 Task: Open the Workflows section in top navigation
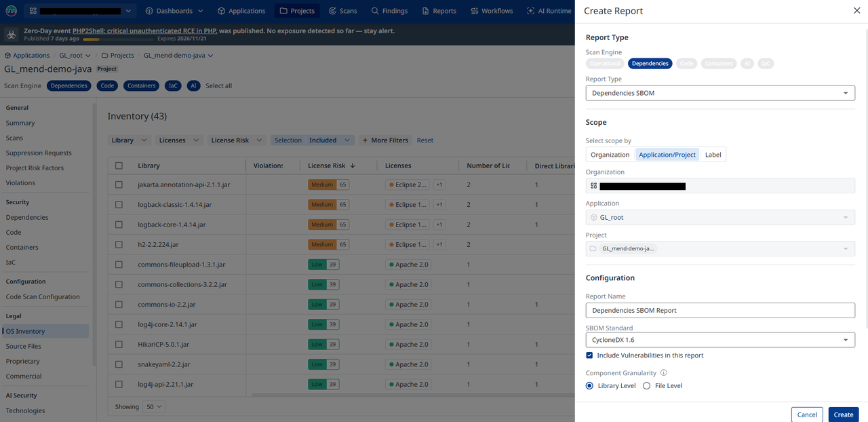point(492,11)
